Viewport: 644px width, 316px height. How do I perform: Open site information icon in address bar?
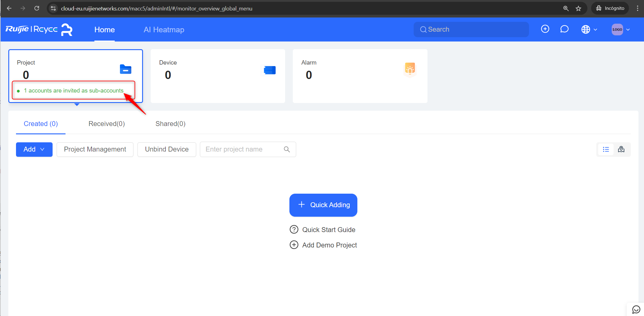(x=53, y=8)
